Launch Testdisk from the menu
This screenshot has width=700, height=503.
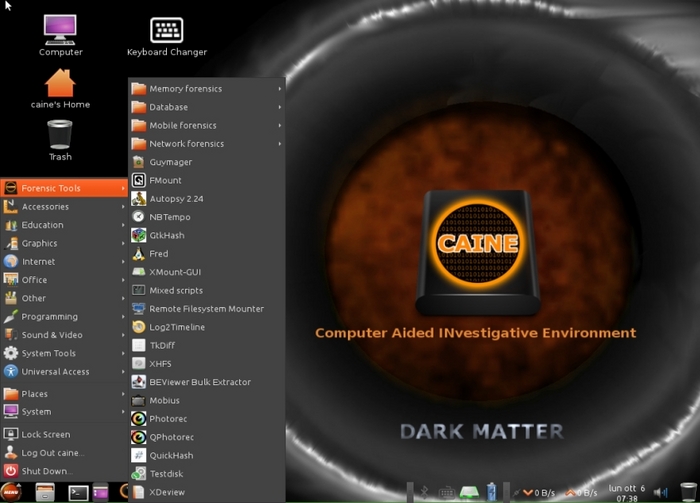[166, 474]
